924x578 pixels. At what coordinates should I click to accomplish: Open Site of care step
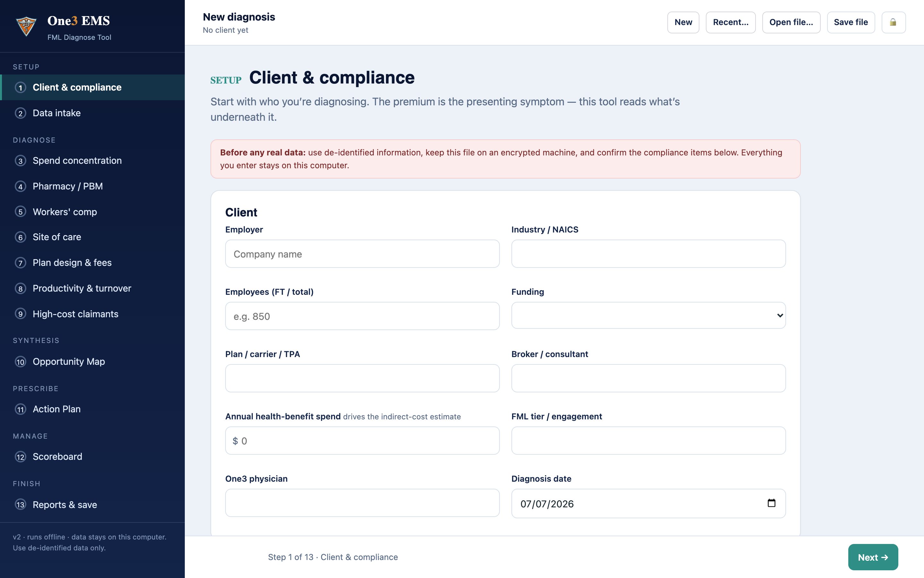pos(92,237)
